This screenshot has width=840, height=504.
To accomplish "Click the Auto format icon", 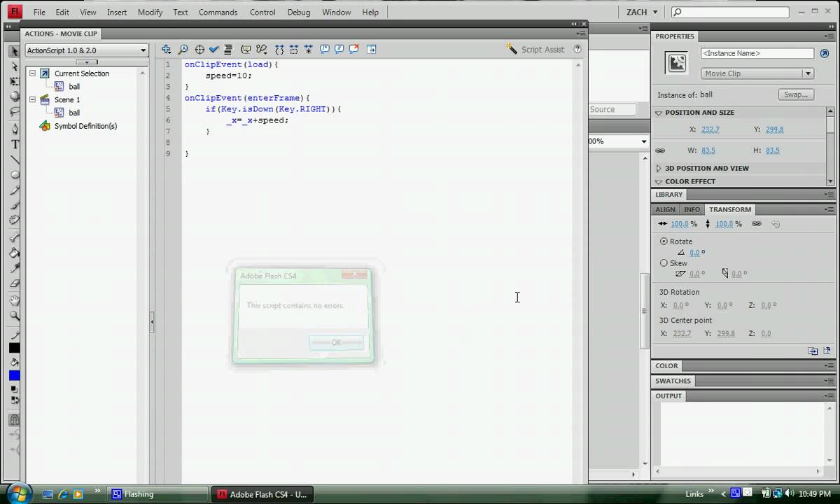I will tap(228, 50).
